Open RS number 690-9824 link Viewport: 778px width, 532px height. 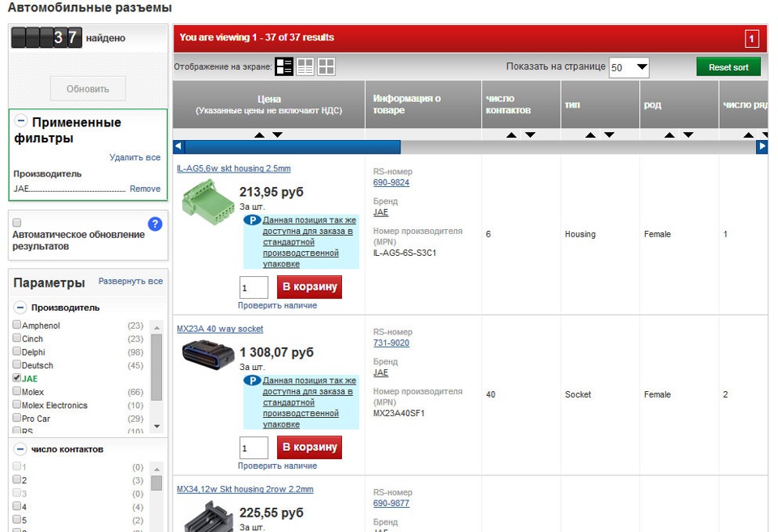[391, 182]
